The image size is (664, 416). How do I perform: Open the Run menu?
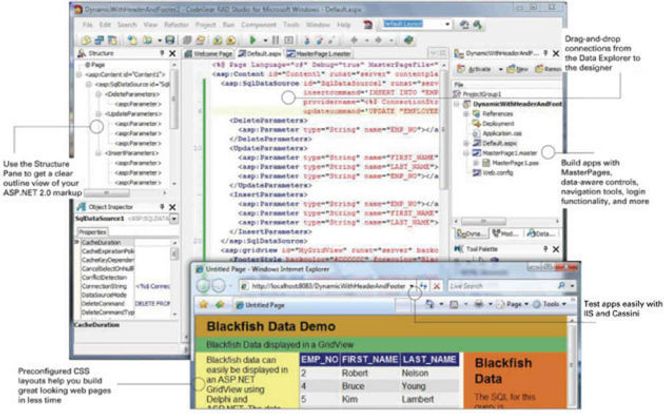[x=228, y=25]
